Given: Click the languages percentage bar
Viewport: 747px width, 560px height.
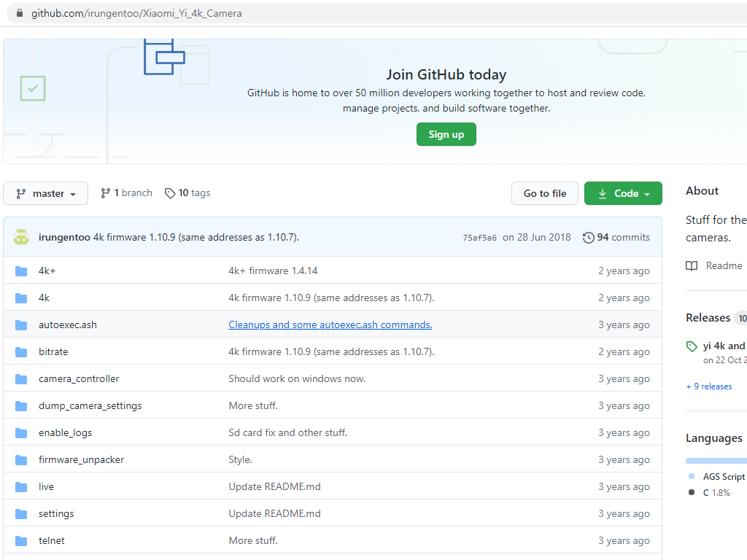Looking at the screenshot, I should tap(716, 461).
